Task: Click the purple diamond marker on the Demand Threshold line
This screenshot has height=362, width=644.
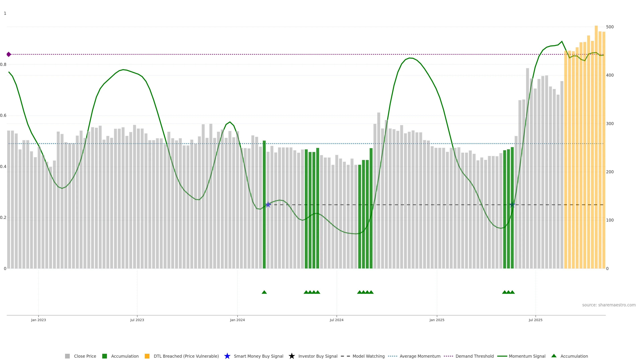Action: [x=9, y=54]
